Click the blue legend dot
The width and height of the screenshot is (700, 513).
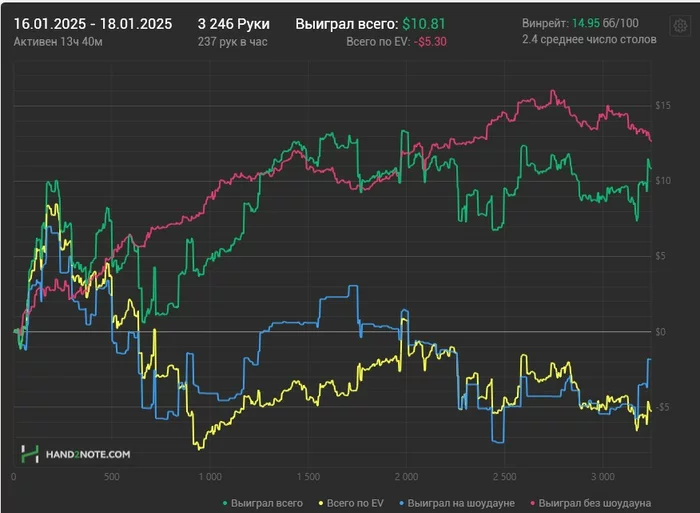401,504
